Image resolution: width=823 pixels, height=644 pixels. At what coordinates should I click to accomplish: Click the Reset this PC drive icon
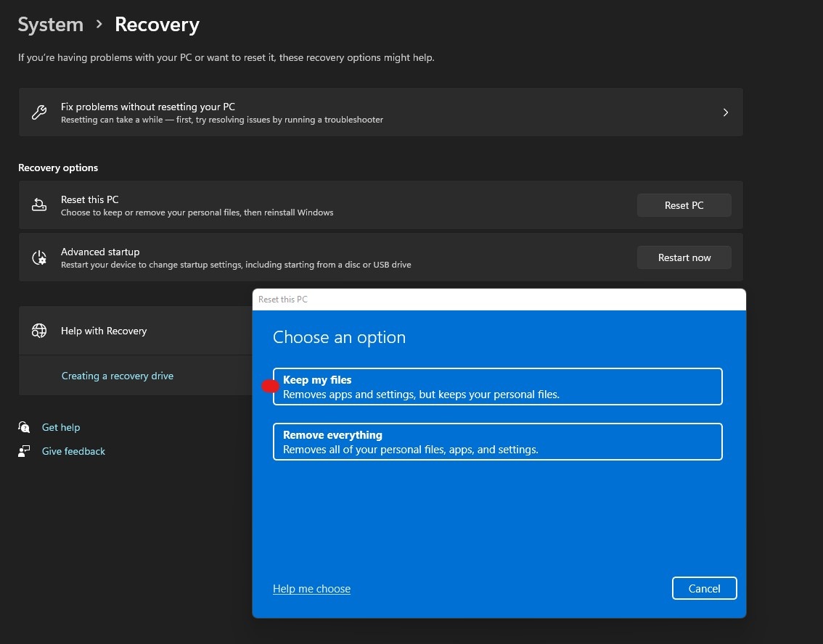click(x=39, y=205)
